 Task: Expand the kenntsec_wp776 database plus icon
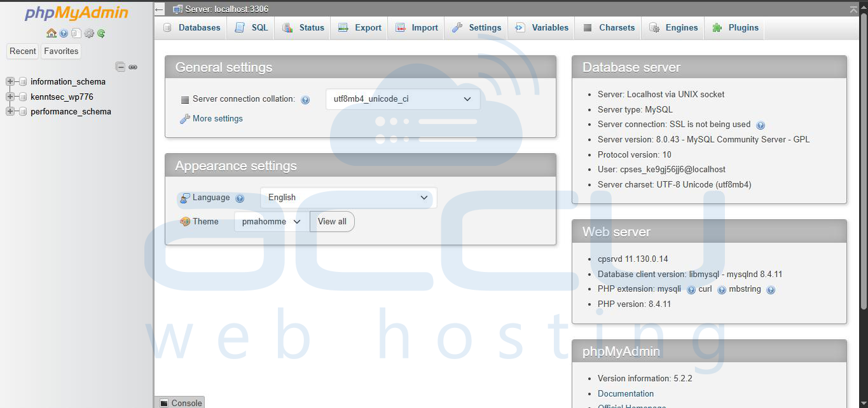(x=10, y=97)
